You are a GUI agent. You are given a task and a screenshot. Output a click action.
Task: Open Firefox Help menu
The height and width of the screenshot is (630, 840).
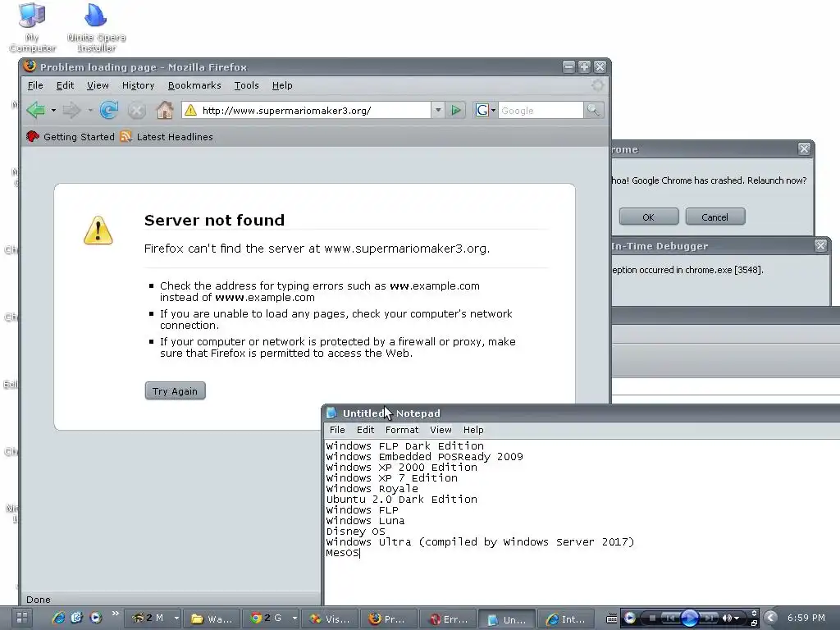point(282,85)
